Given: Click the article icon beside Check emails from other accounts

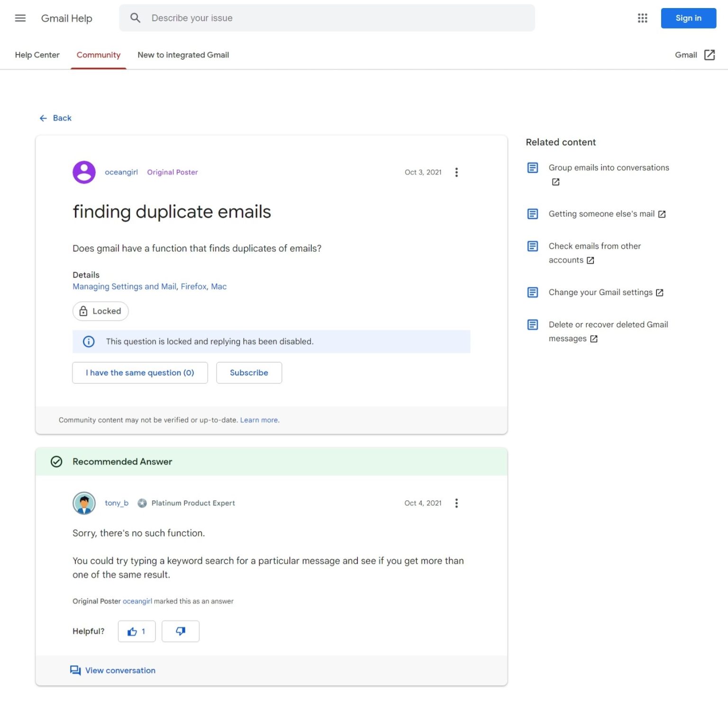Looking at the screenshot, I should (x=533, y=246).
